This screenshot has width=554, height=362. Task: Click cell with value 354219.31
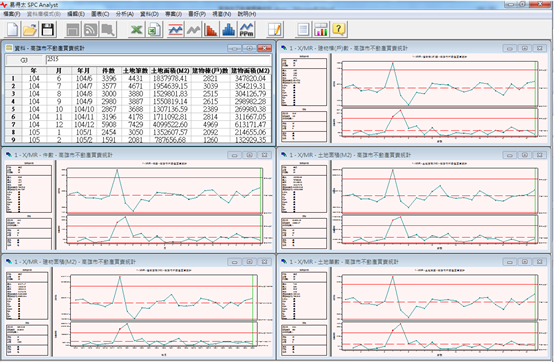[x=250, y=86]
